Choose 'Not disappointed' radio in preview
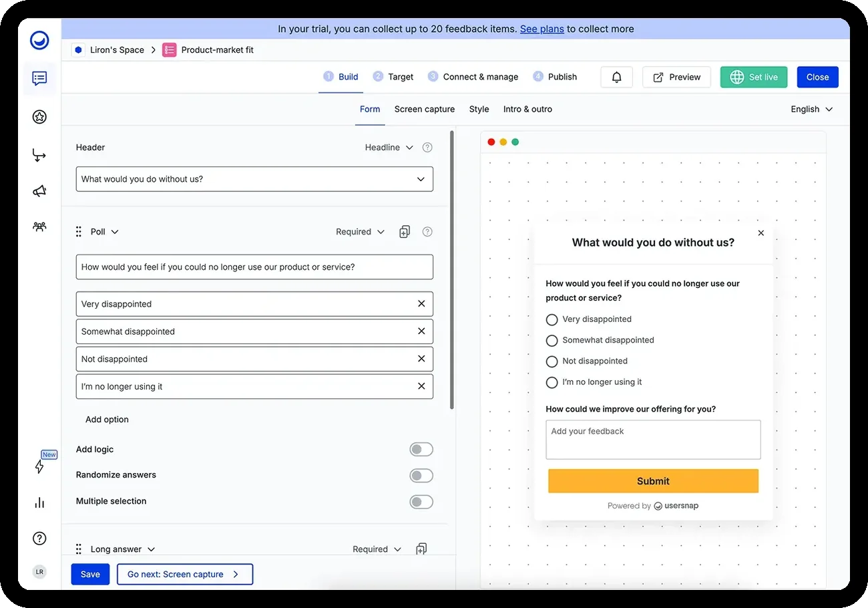The width and height of the screenshot is (868, 608). tap(552, 361)
